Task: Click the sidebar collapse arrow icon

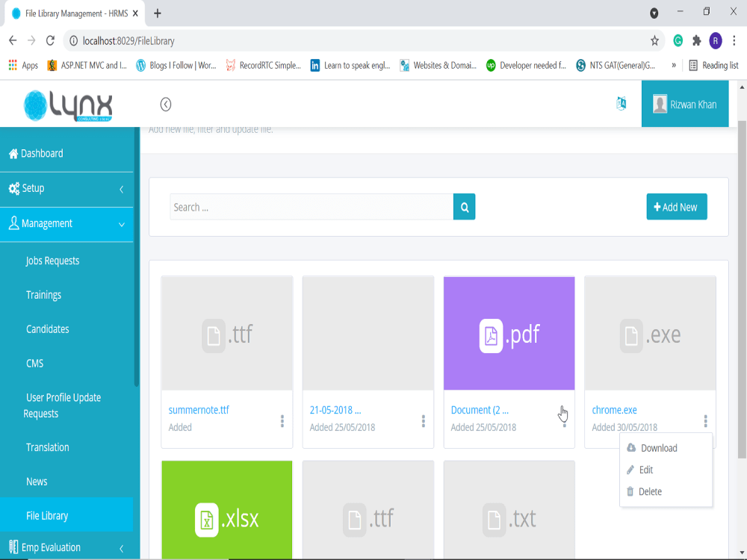Action: pos(165,105)
